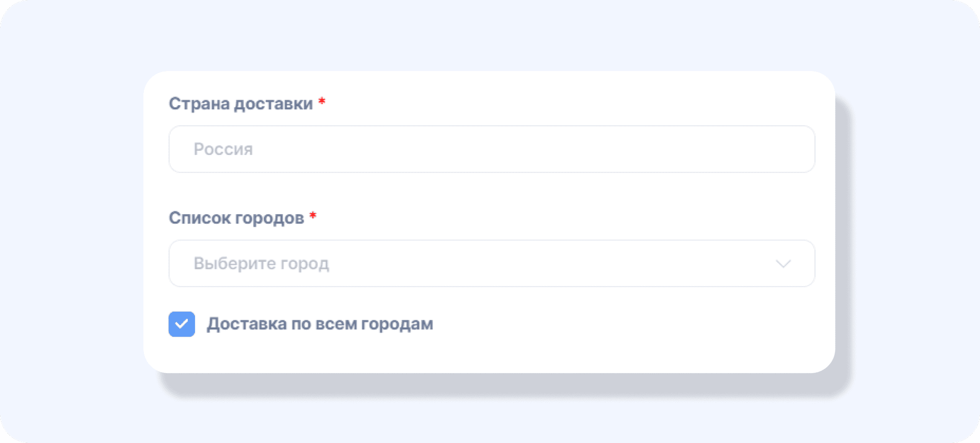Click the word доставки in the country label
Screen dimensions: 980x443
(x=273, y=104)
